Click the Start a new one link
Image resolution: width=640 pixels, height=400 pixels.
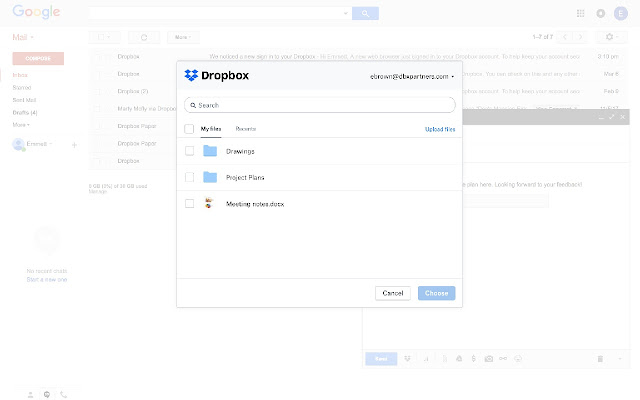[47, 280]
